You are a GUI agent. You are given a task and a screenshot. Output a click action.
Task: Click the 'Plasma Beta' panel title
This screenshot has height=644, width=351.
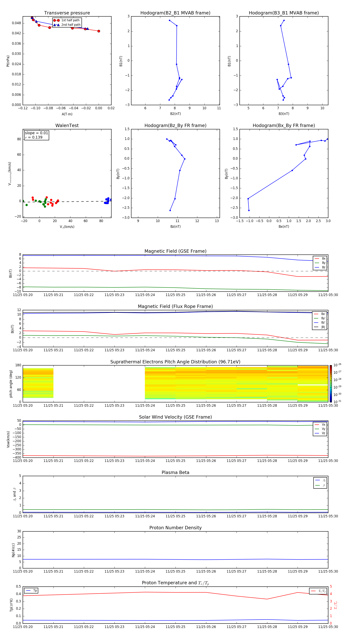(x=175, y=472)
